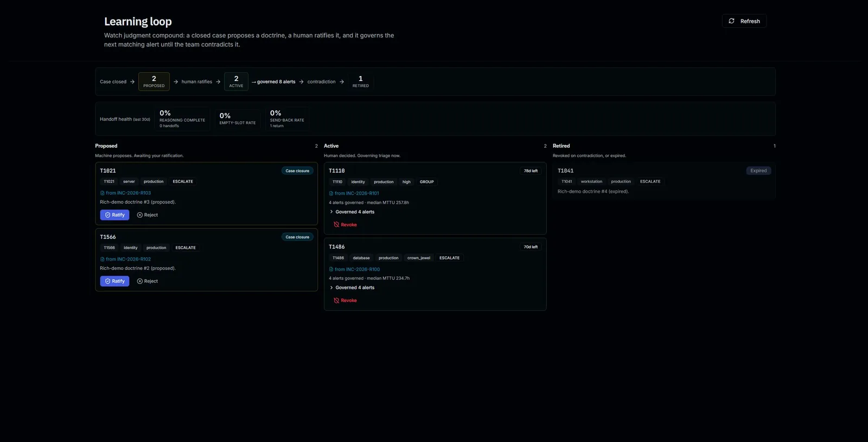Viewport: 868px width, 442px height.
Task: Ratify the T1021 proposed doctrine
Action: (x=114, y=215)
